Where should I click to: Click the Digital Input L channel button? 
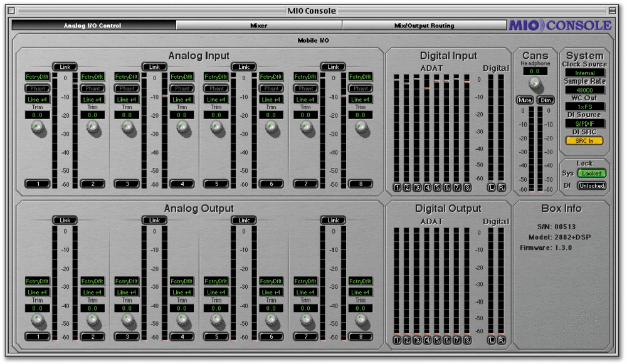tap(492, 187)
